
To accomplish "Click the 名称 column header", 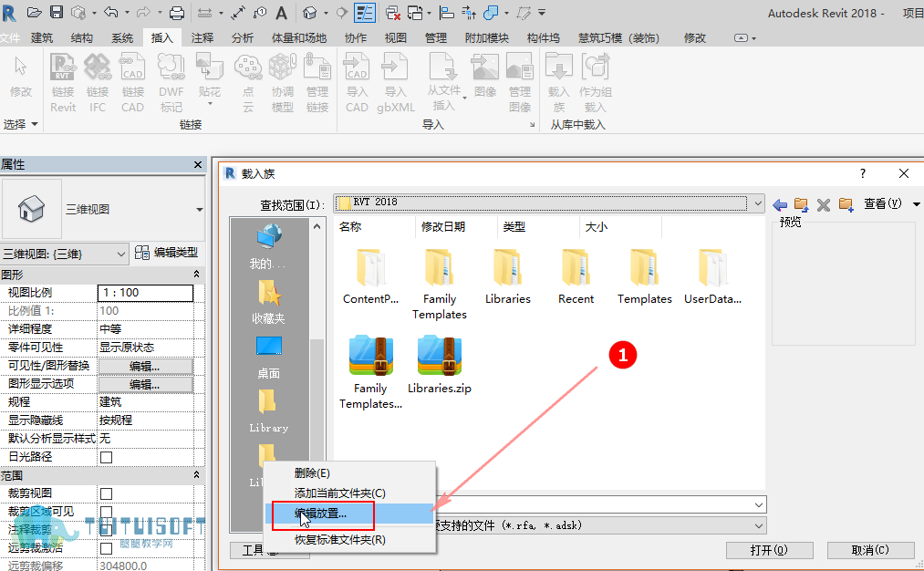I will [374, 227].
